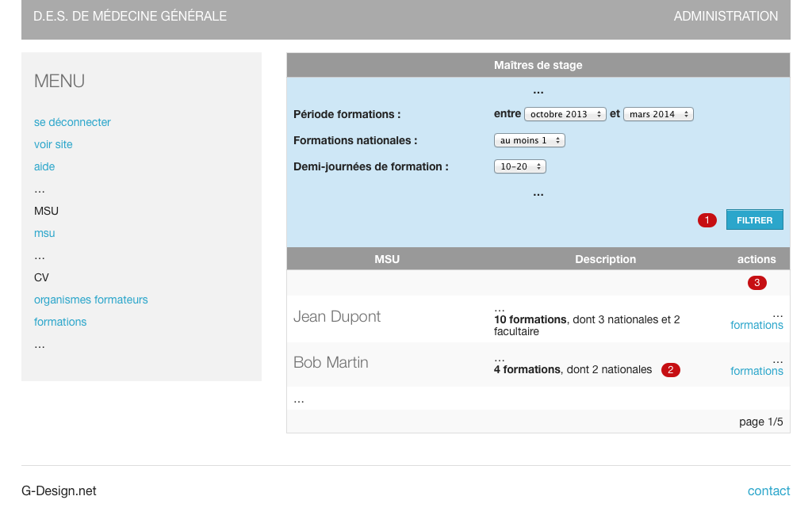Click the page 1/5 pagination indicator
The image size is (812, 519).
click(x=760, y=422)
